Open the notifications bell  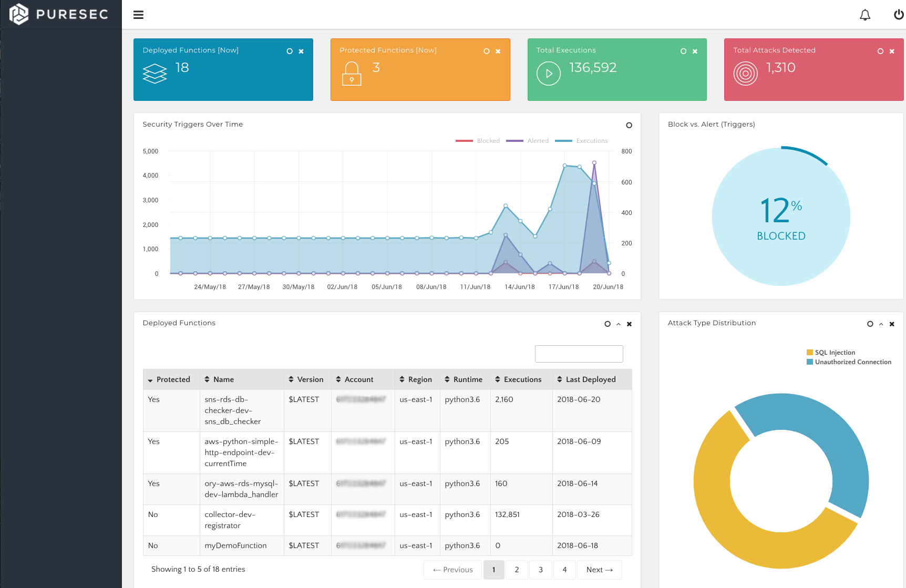tap(865, 15)
